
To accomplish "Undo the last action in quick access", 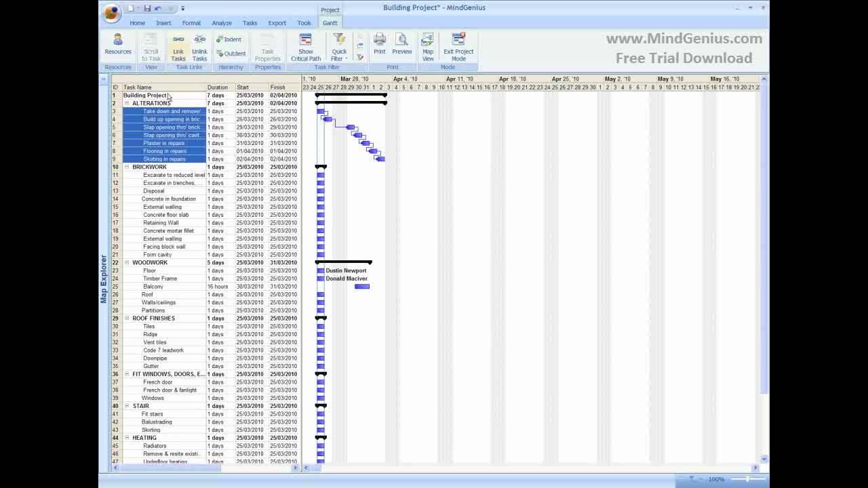I will click(x=158, y=8).
